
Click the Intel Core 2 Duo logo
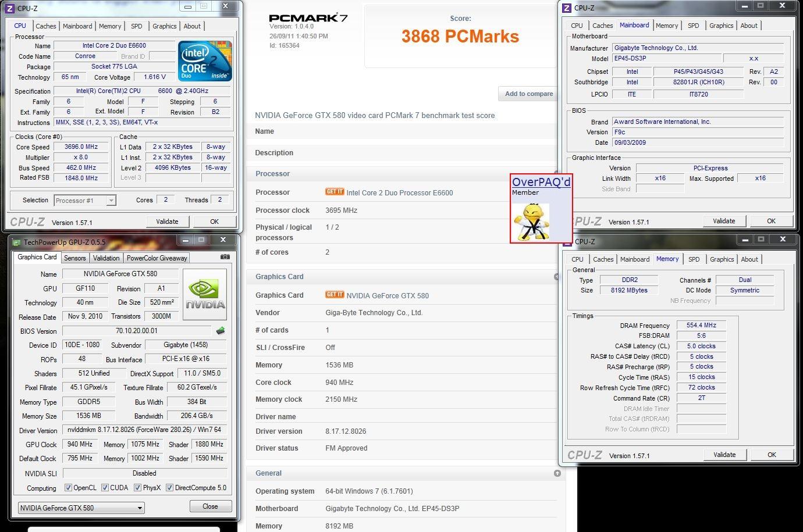point(205,61)
